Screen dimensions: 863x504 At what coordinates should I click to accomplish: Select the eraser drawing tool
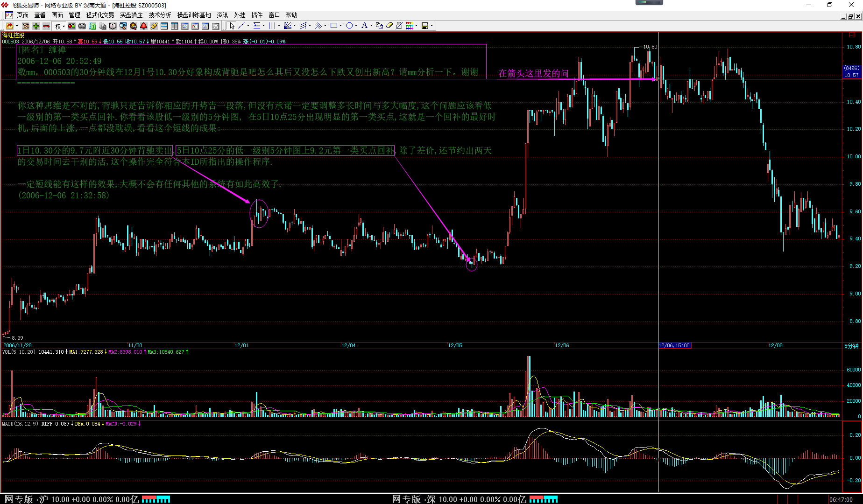click(389, 26)
